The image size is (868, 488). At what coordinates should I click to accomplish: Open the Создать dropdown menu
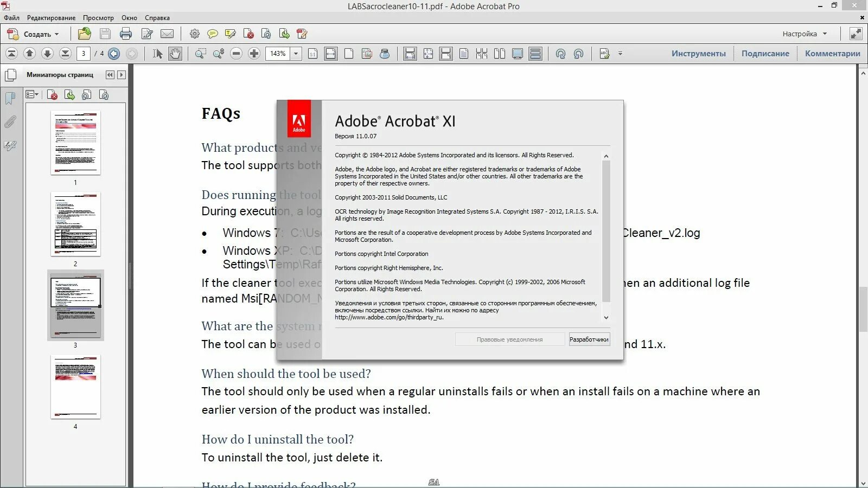[x=33, y=34]
